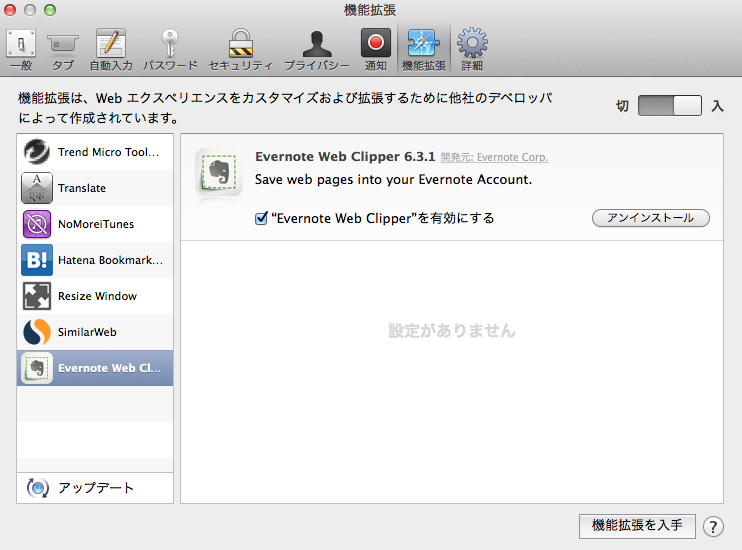Image resolution: width=742 pixels, height=550 pixels.
Task: Open the セキュリティ (Security) lock icon
Action: pos(240,48)
